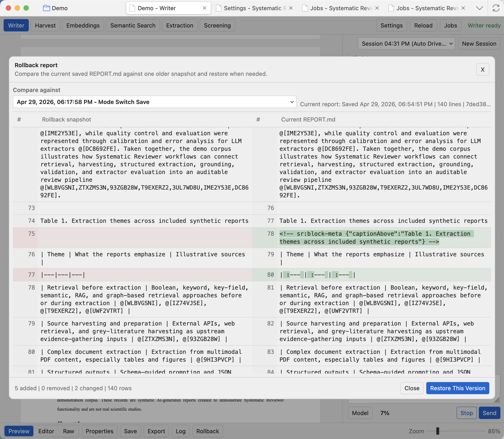Click the added sr:block-meta comment line 78
The height and width of the screenshot is (439, 504).
coord(371,238)
